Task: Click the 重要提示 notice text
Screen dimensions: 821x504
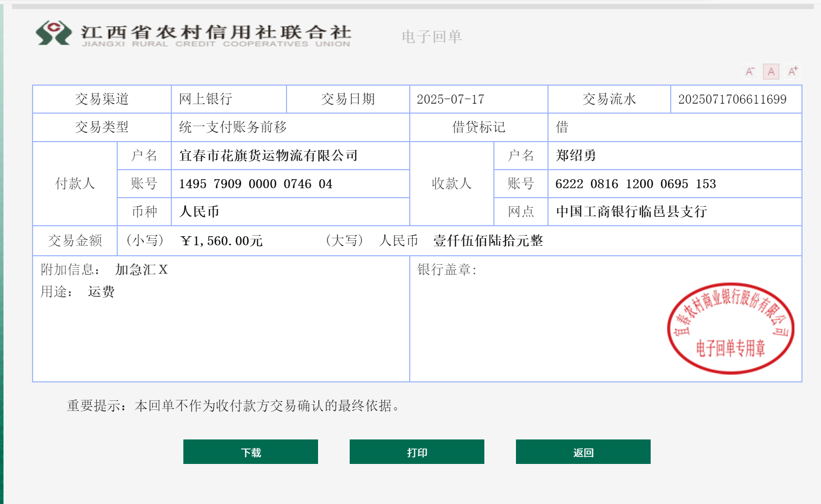Action: [x=233, y=406]
